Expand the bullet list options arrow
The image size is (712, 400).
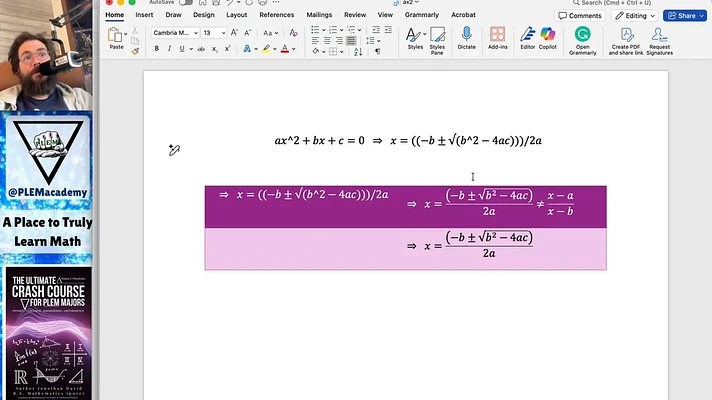[x=324, y=30]
